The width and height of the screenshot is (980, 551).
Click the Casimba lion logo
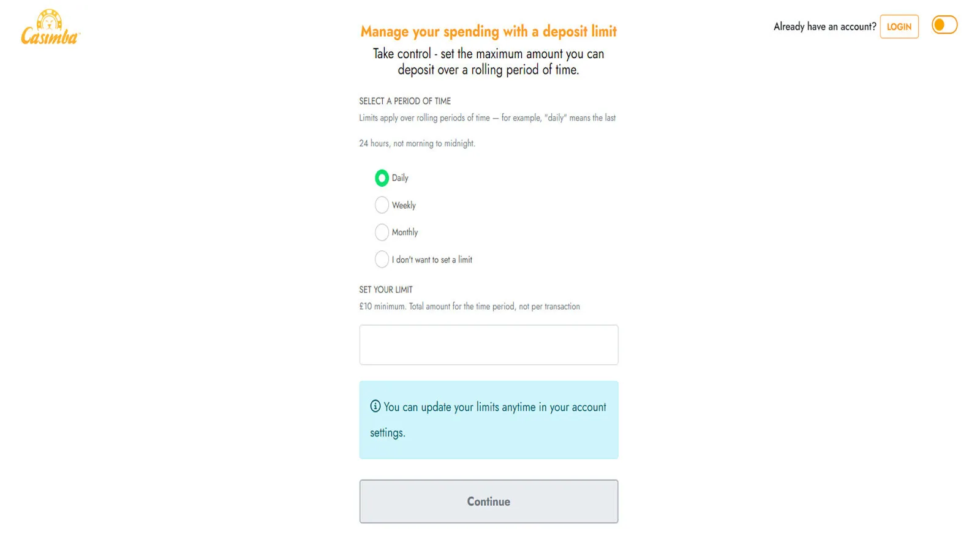tap(50, 28)
